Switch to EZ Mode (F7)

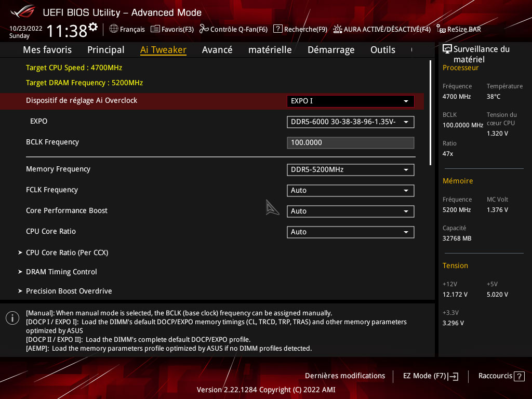[x=431, y=376]
